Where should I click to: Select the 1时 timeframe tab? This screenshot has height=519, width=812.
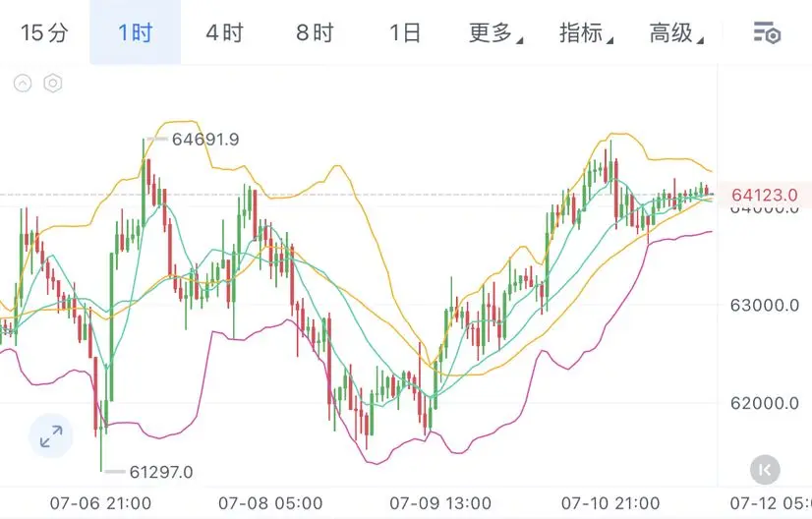coord(135,32)
